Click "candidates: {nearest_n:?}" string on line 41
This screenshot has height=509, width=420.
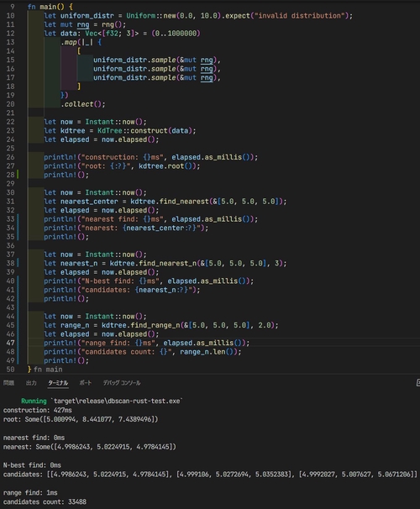pos(137,290)
